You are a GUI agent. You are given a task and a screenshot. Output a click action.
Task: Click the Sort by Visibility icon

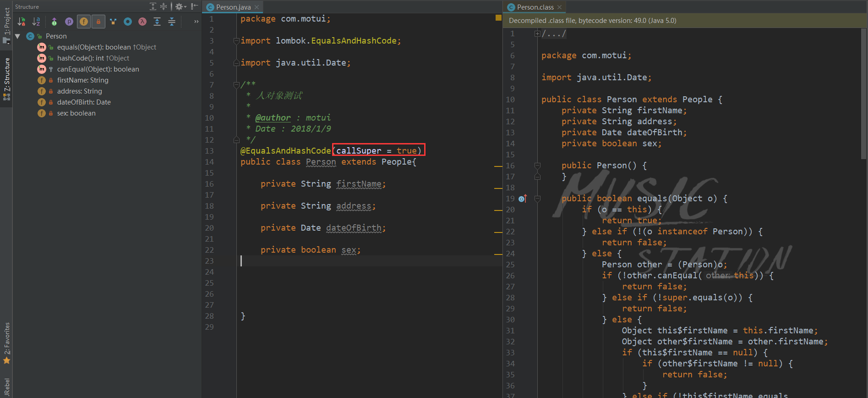(x=22, y=22)
